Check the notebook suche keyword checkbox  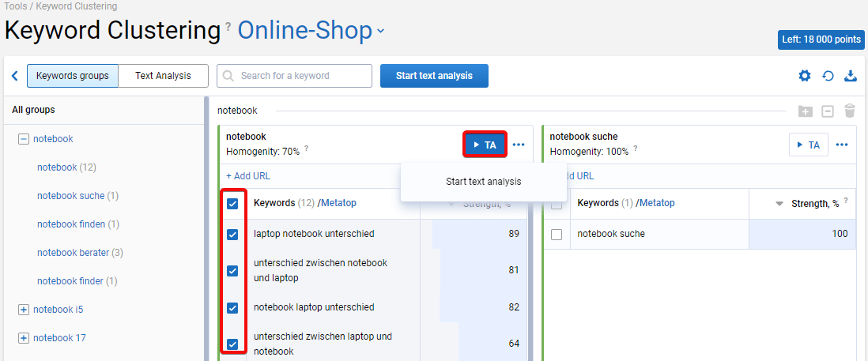coord(557,234)
